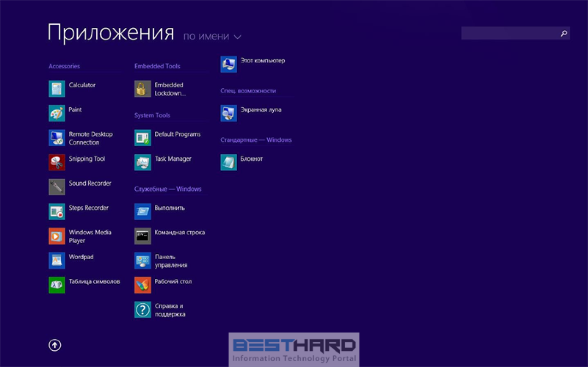Open the Calculator app icon
This screenshot has height=367, width=588.
[x=57, y=89]
